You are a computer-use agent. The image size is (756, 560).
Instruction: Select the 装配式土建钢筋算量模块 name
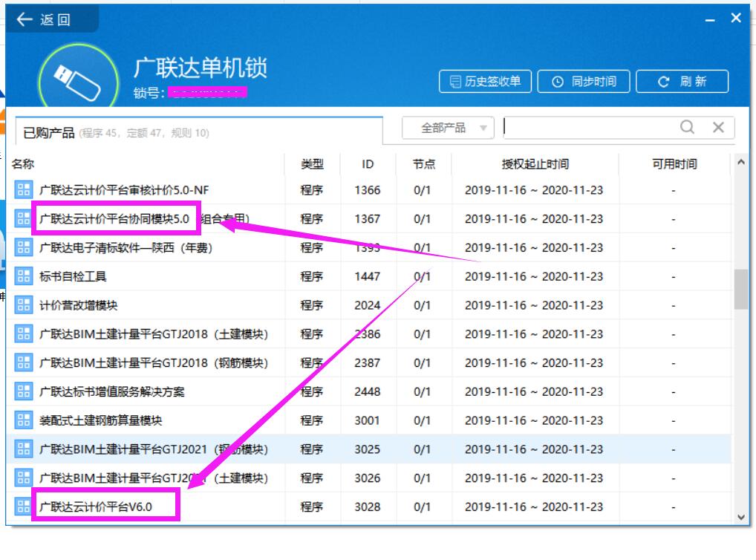[x=100, y=420]
